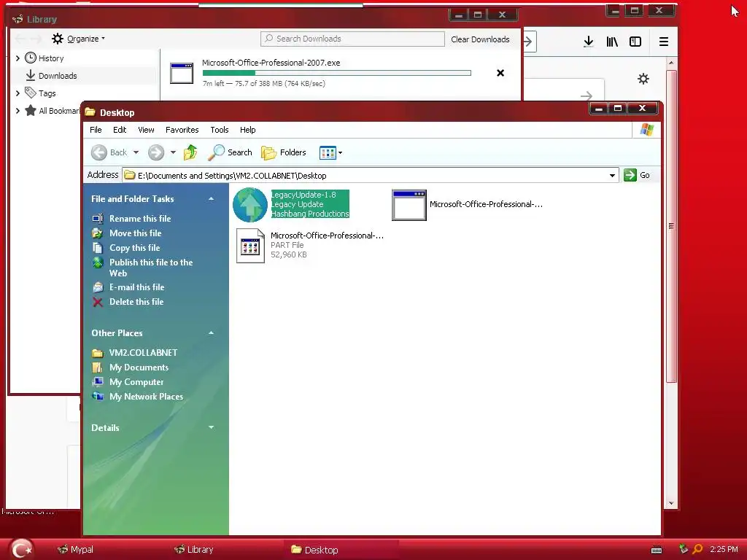
Task: Collapse Other Places section
Action: pyautogui.click(x=211, y=332)
